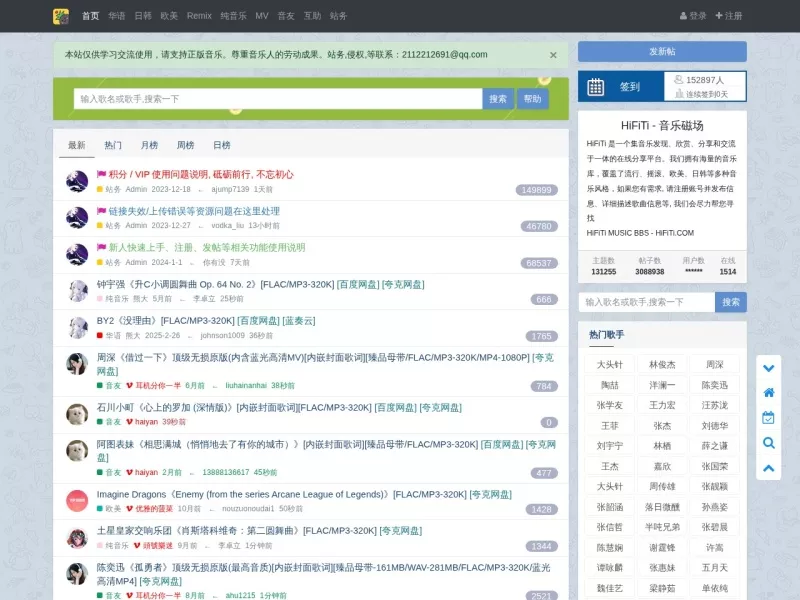This screenshot has width=800, height=600.
Task: Focus the sidebar song search input
Action: (x=647, y=302)
